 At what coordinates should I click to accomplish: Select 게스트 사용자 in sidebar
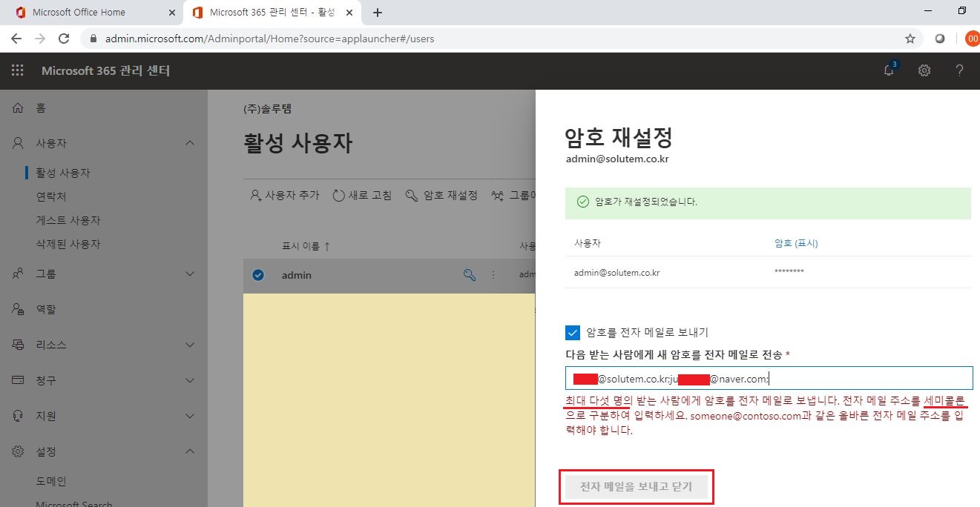(x=68, y=220)
